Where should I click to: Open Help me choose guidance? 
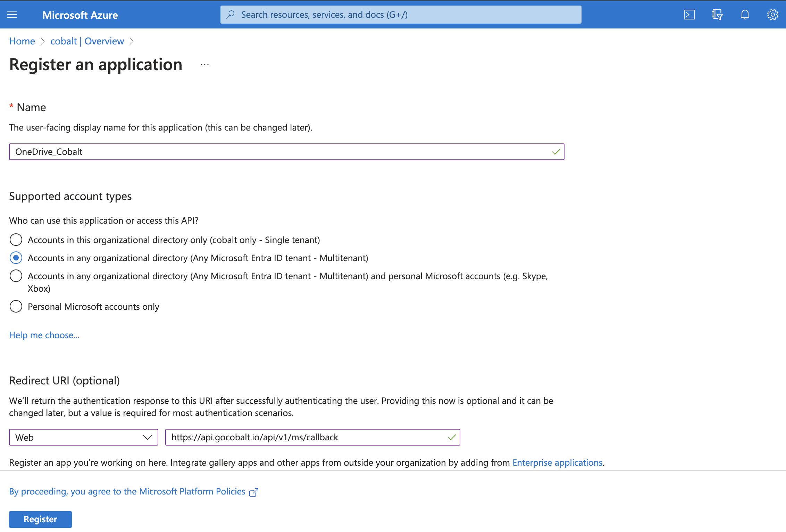coord(44,335)
